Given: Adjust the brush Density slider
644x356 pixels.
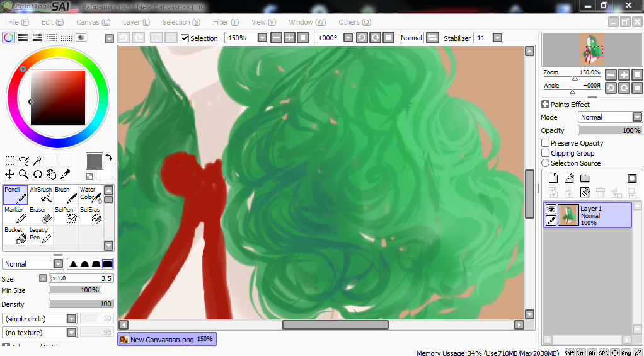Looking at the screenshot, I should [81, 304].
